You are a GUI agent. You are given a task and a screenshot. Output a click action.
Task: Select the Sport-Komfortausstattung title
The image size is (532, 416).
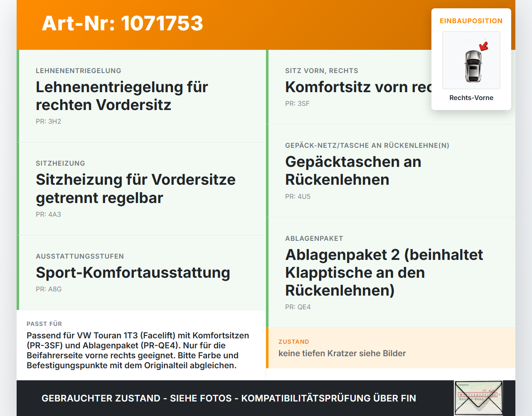coord(133,272)
